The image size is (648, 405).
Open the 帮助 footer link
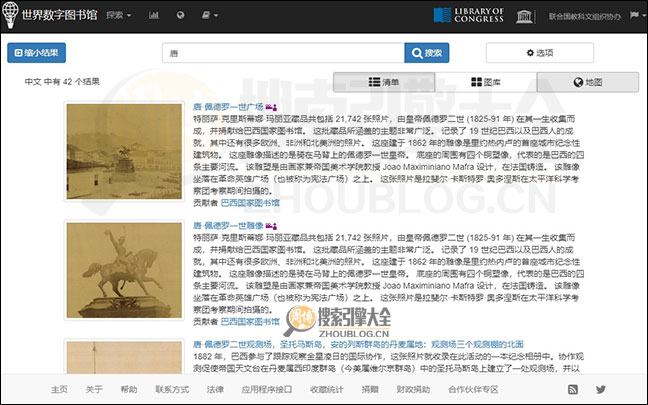pos(129,389)
